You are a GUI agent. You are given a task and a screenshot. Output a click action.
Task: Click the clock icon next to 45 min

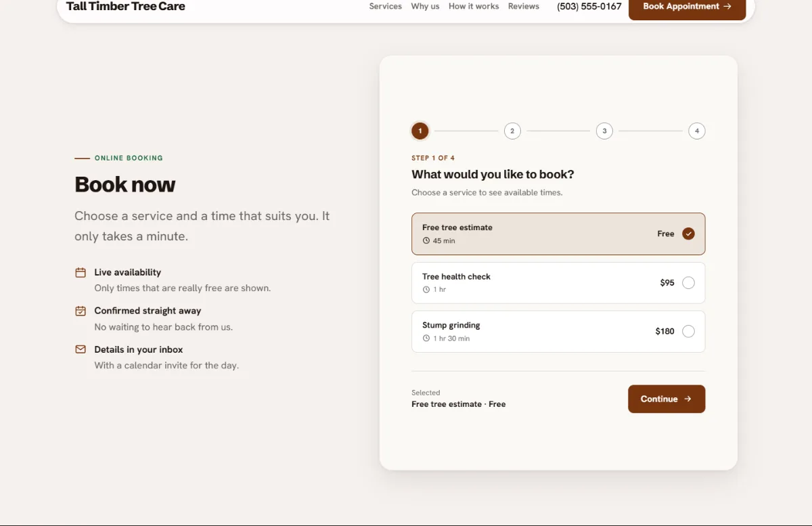pos(426,241)
